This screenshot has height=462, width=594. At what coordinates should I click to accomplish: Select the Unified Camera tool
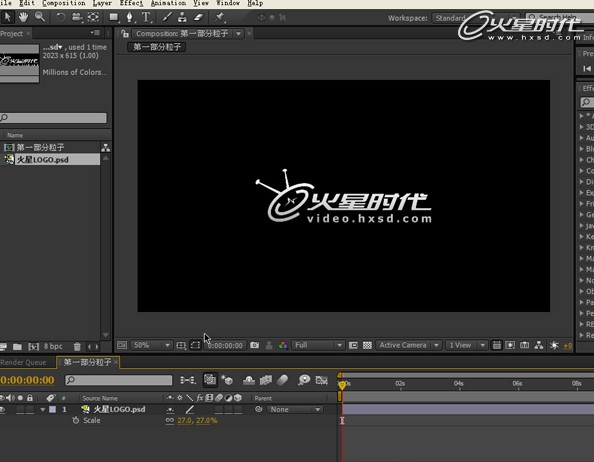pos(77,17)
